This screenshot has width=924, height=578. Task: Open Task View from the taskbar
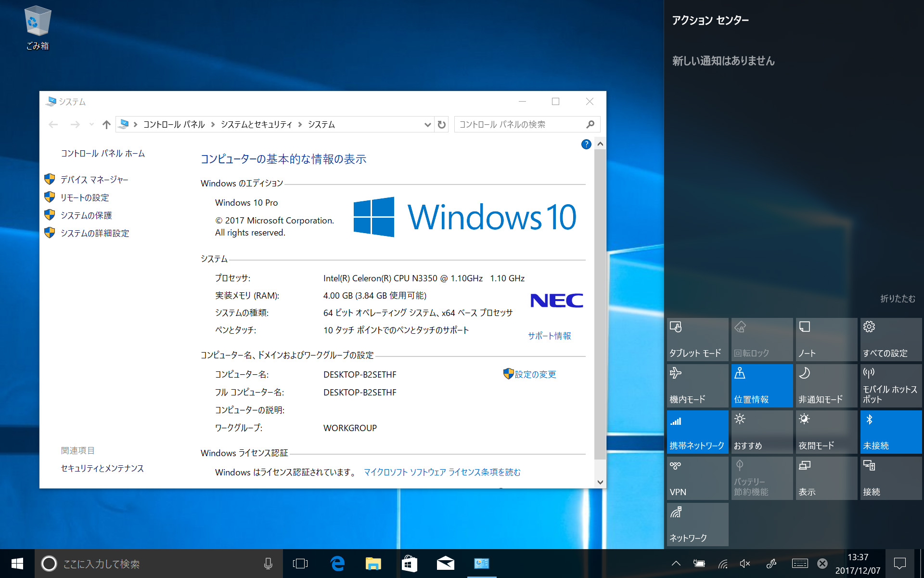point(300,564)
